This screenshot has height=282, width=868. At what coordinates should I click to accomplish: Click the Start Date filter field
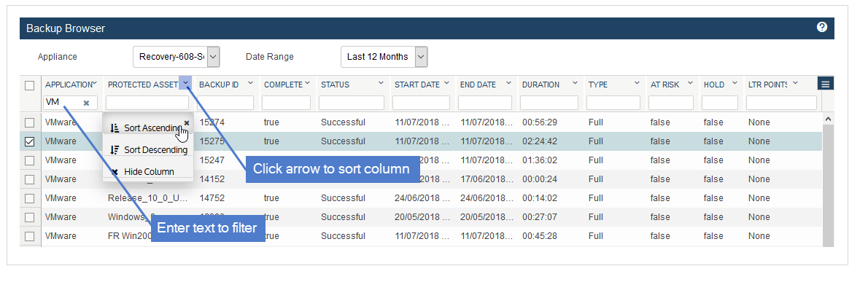point(422,103)
